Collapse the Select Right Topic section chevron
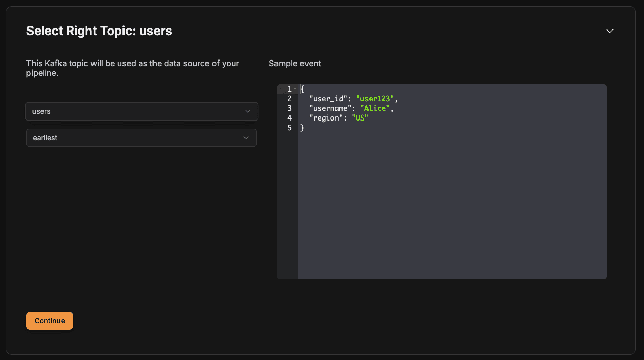Screen dimensions: 644x360 (x=610, y=31)
